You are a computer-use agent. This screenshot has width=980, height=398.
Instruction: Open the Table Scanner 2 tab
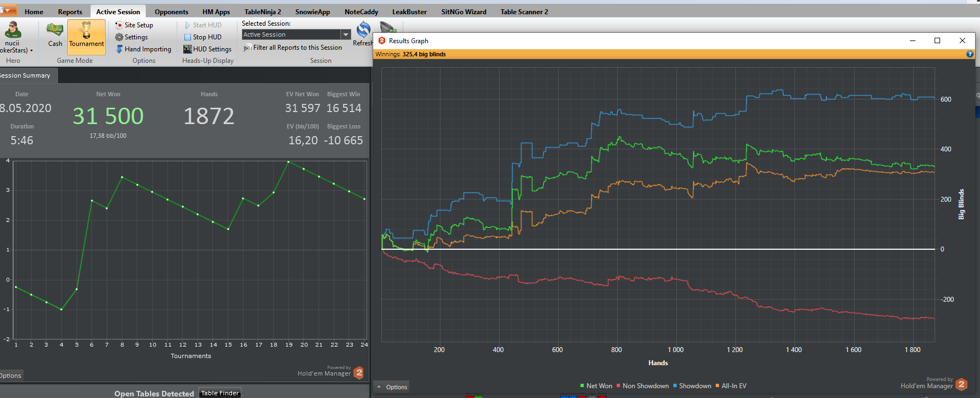[524, 11]
